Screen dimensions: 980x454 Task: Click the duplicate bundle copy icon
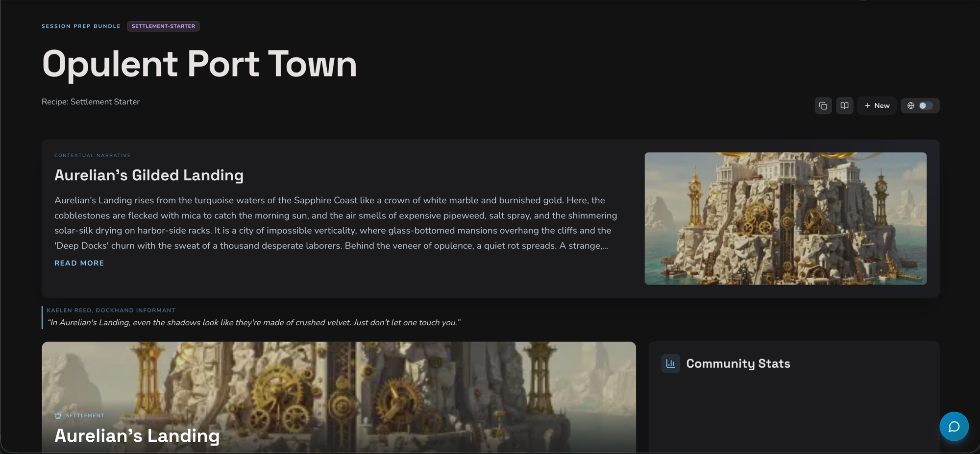point(823,106)
